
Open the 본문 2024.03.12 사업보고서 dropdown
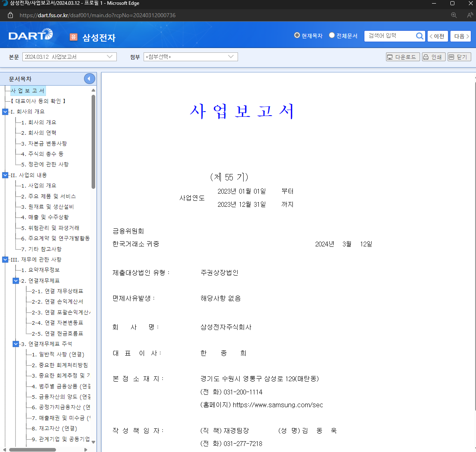click(70, 57)
